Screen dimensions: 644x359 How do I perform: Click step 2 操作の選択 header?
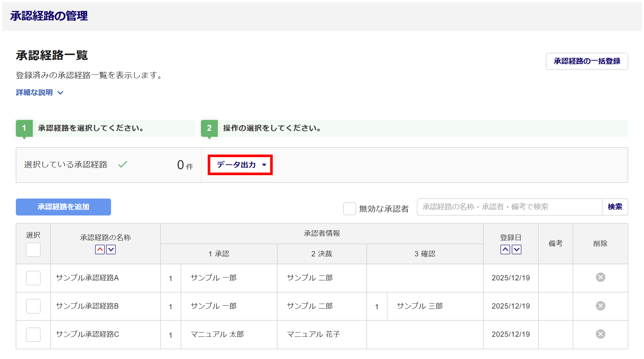click(272, 128)
